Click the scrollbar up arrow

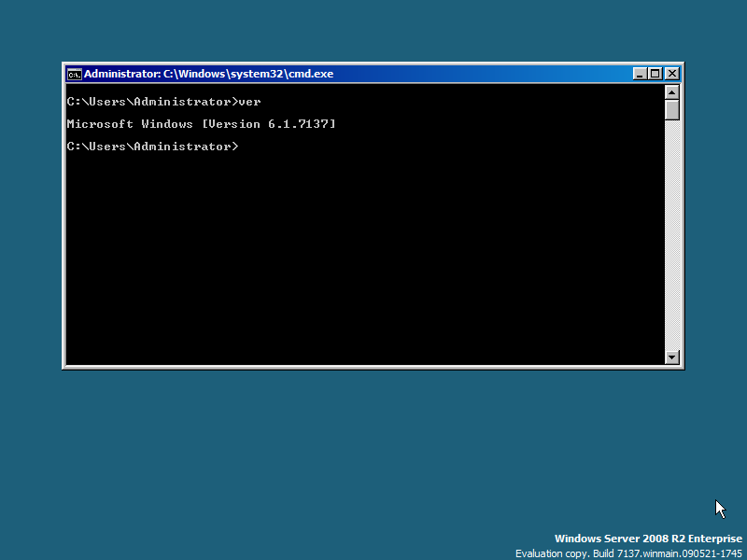click(671, 91)
